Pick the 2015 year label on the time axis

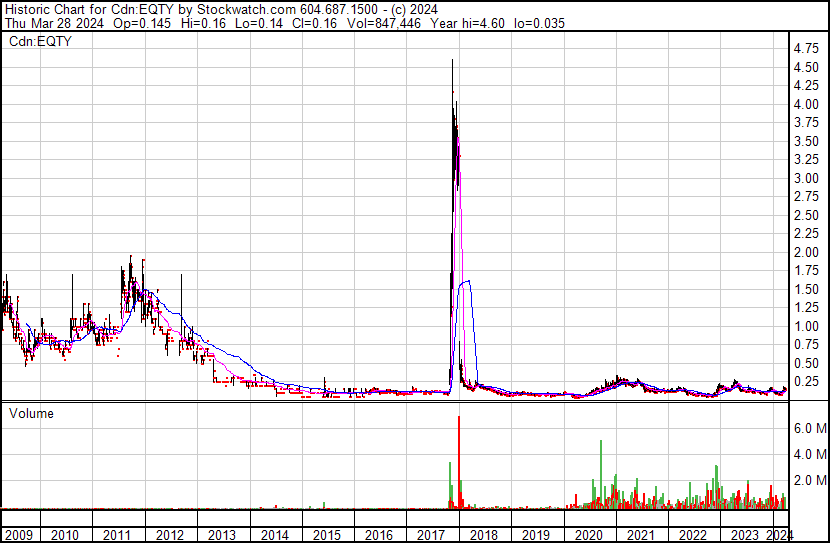(327, 535)
